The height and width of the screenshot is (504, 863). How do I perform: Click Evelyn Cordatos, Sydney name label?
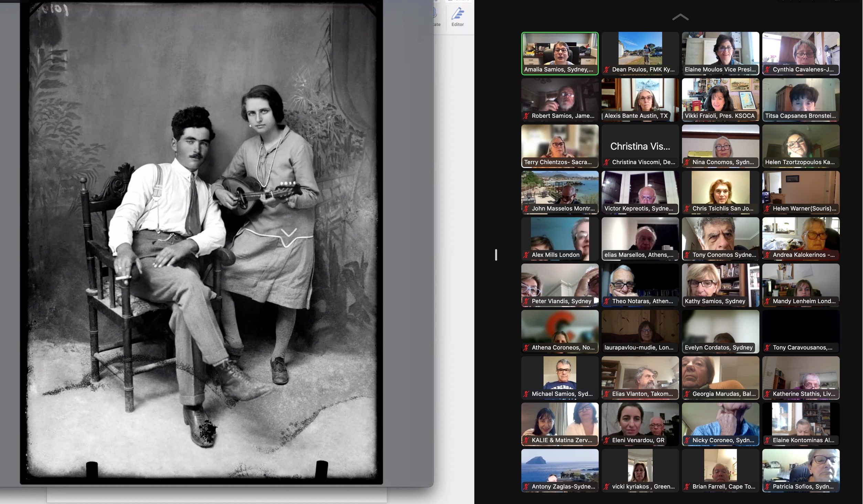718,347
